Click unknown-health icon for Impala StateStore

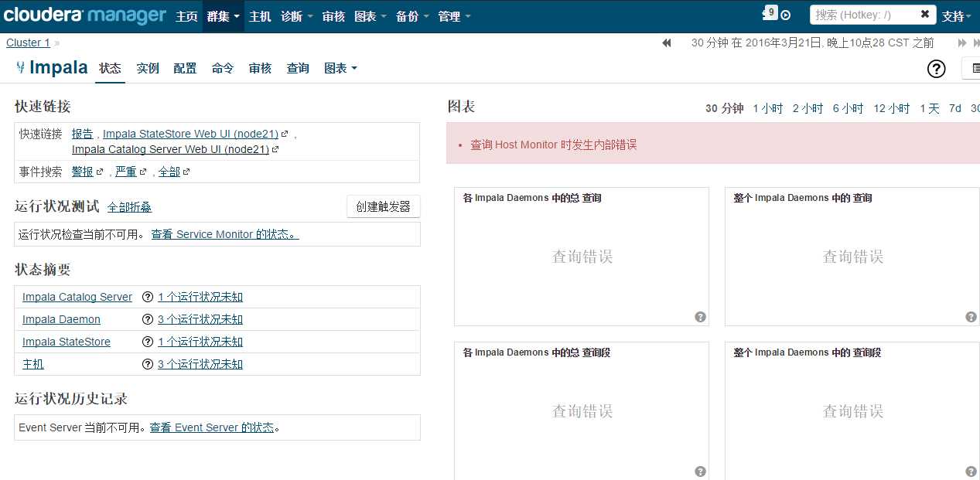pyautogui.click(x=147, y=342)
